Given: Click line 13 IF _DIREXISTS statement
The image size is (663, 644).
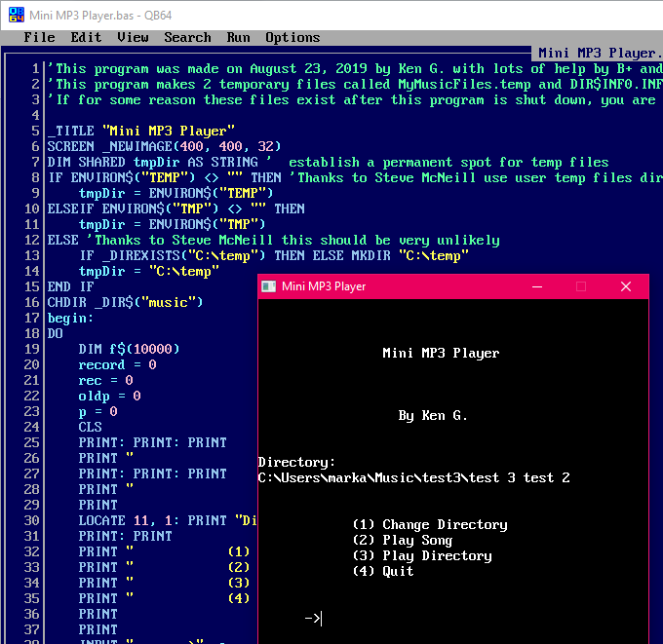Looking at the screenshot, I should tap(274, 255).
